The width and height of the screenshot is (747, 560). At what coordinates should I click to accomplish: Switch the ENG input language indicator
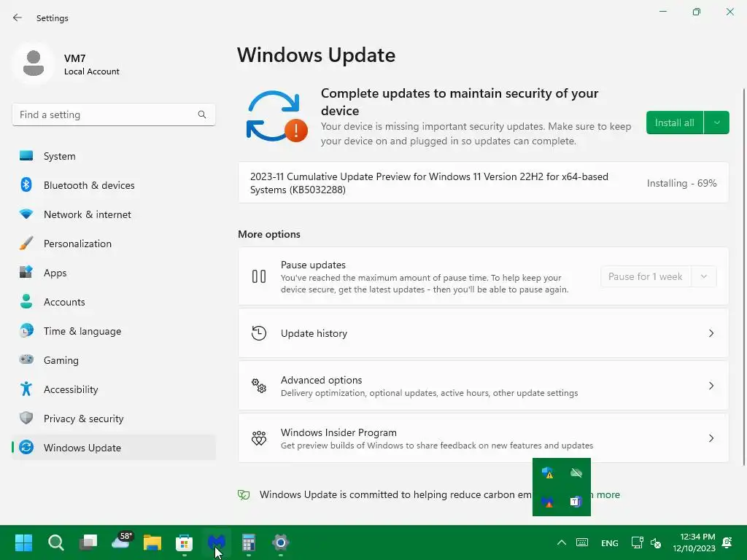click(x=609, y=542)
